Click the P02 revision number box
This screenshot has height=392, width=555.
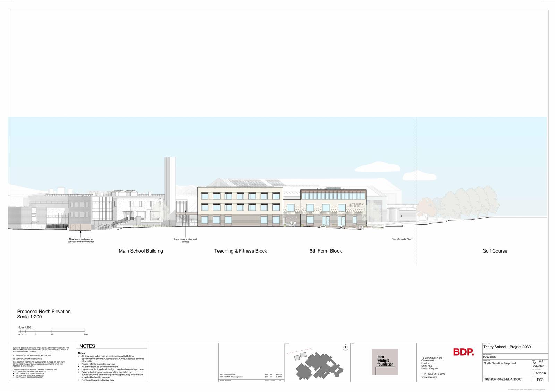click(x=540, y=380)
